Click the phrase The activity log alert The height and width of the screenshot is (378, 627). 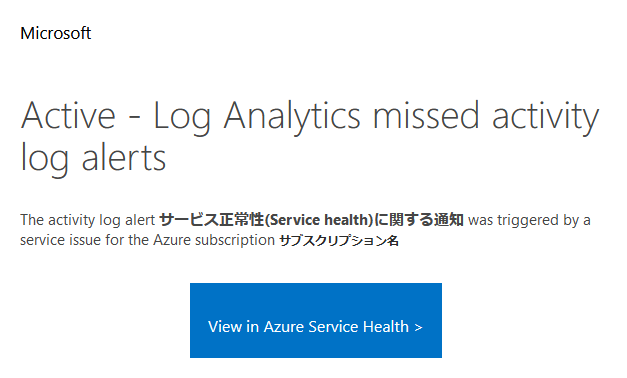click(x=88, y=220)
